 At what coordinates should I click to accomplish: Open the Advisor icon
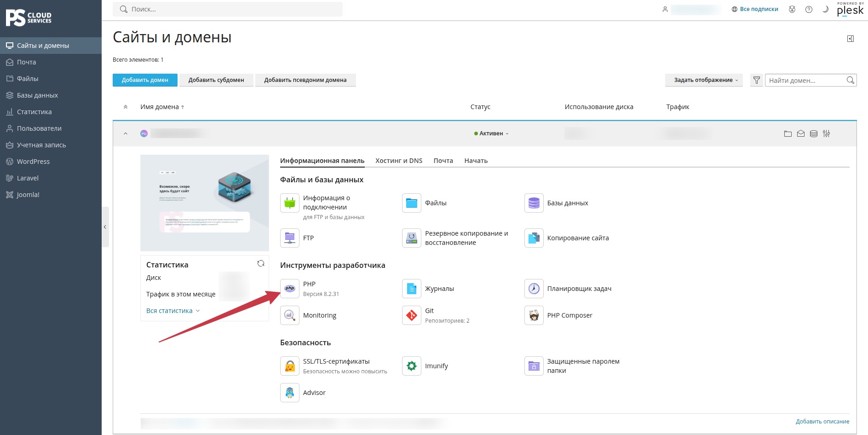(x=290, y=393)
